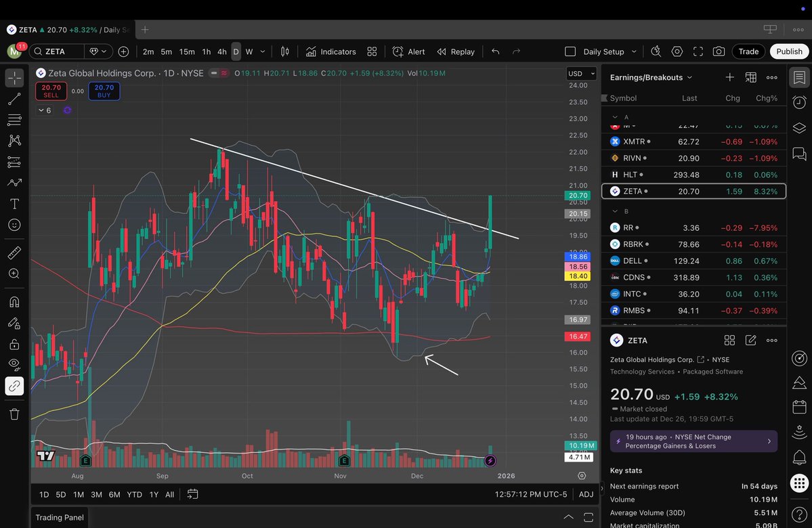Lock all drawing tools
The height and width of the screenshot is (528, 812).
point(14,344)
